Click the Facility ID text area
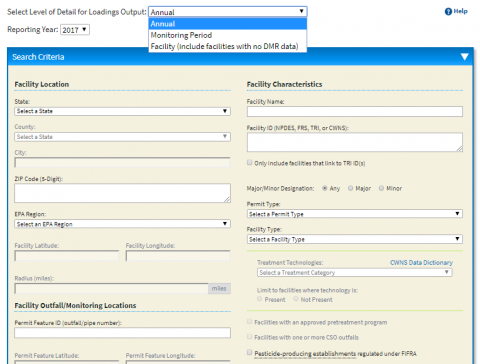This screenshot has height=364, width=480. point(355,142)
